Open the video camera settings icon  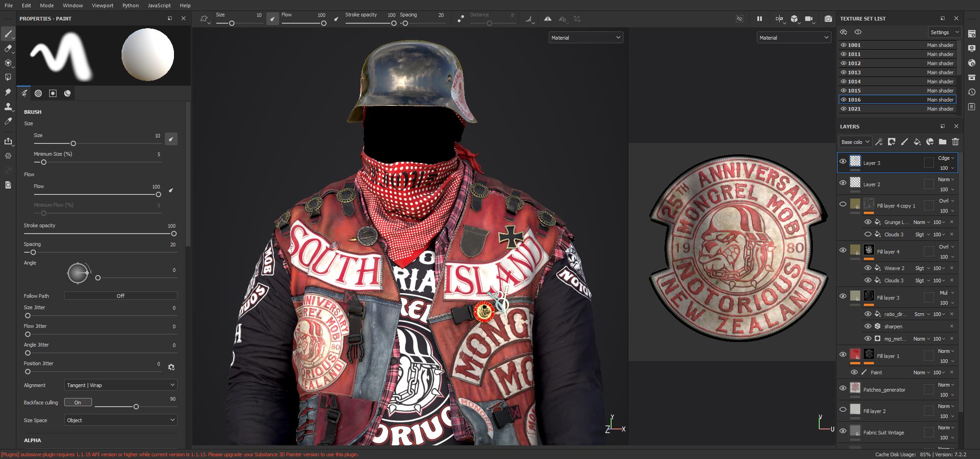click(x=809, y=19)
